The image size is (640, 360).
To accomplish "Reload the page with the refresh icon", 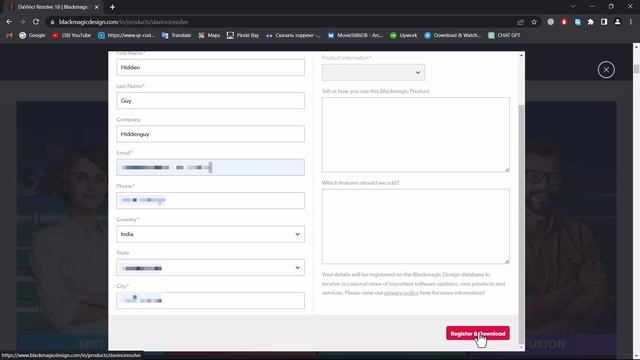I will click(x=36, y=22).
